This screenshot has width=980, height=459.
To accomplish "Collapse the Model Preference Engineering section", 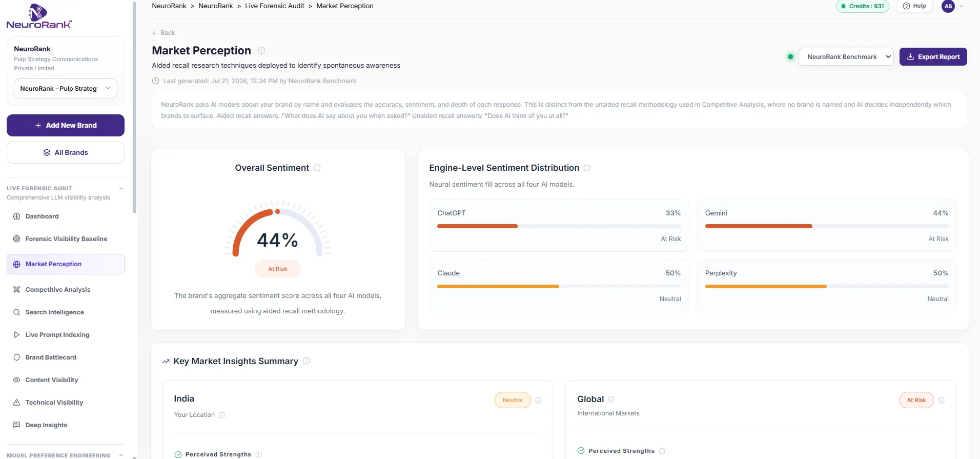I will (121, 455).
